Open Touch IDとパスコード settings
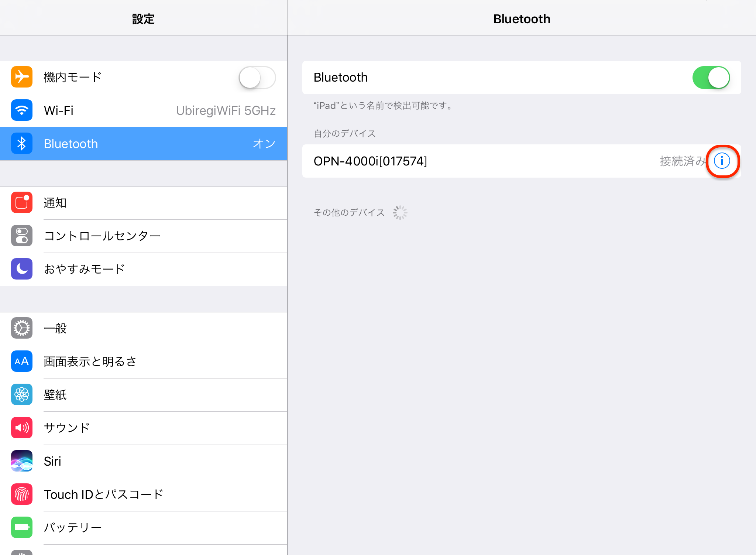 click(x=144, y=495)
